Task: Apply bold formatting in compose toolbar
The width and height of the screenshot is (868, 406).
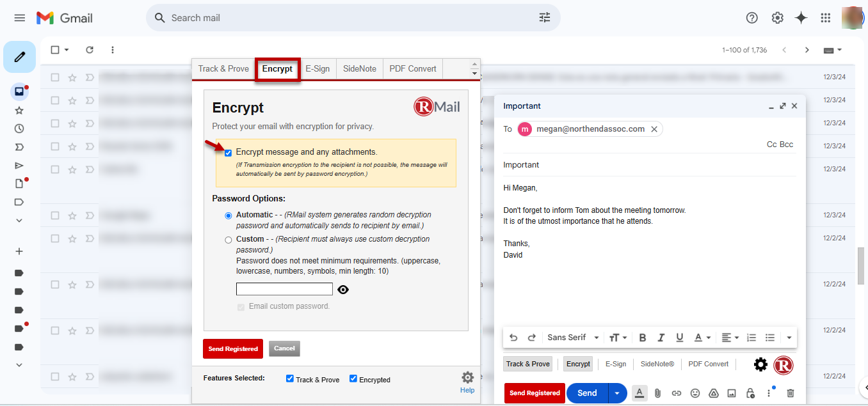Action: [x=643, y=338]
